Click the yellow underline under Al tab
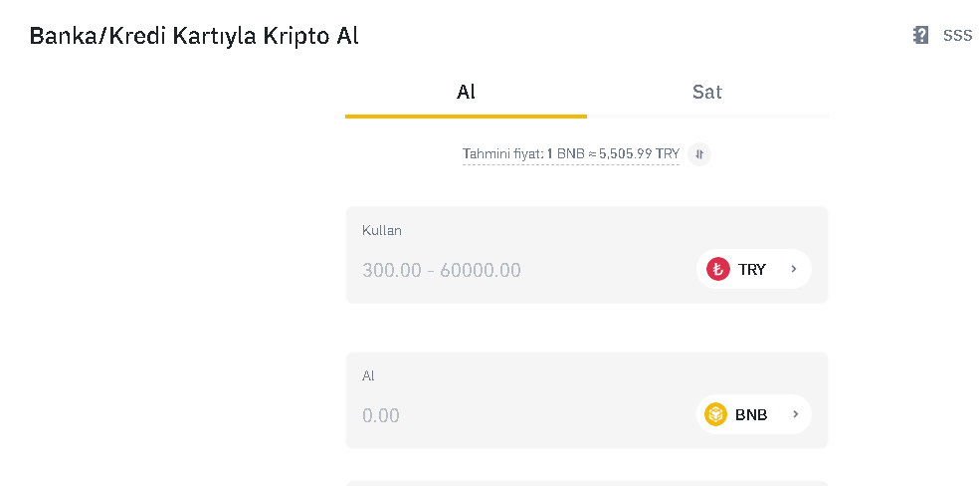Screen dimensions: 980x486 (x=466, y=116)
